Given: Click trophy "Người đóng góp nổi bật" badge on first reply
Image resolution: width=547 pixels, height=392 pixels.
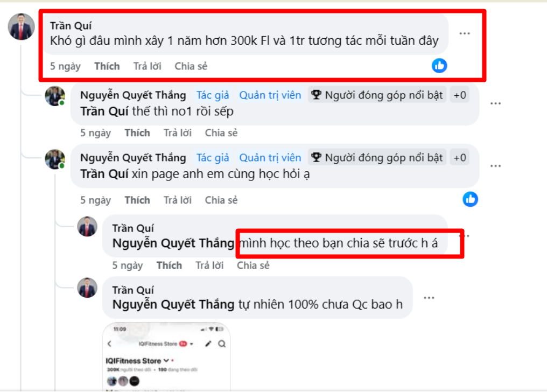Looking at the screenshot, I should pos(377,95).
